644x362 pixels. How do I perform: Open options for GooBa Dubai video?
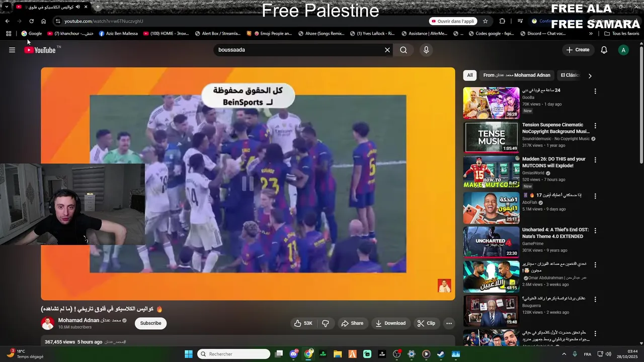tap(595, 92)
